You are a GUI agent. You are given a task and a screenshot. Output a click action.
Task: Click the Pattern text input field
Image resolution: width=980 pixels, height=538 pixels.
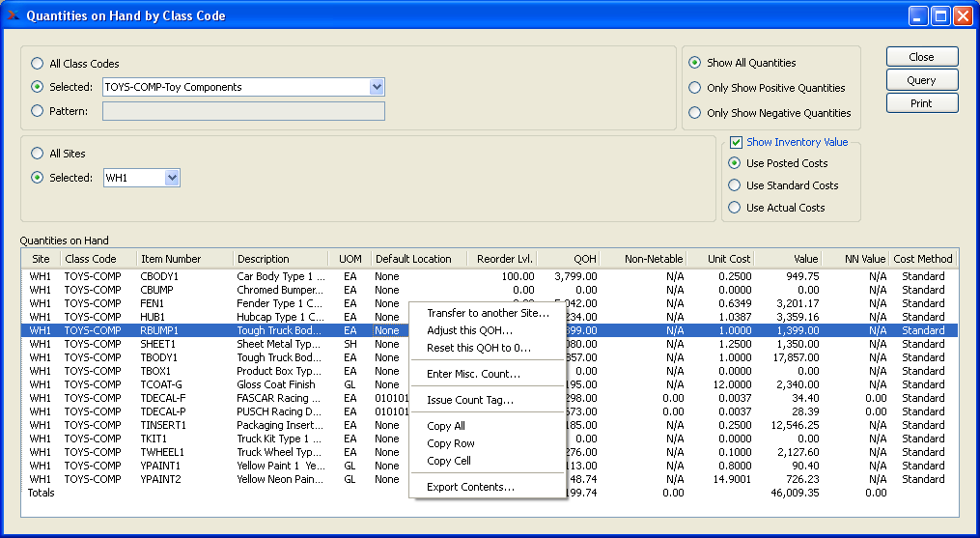[x=243, y=111]
